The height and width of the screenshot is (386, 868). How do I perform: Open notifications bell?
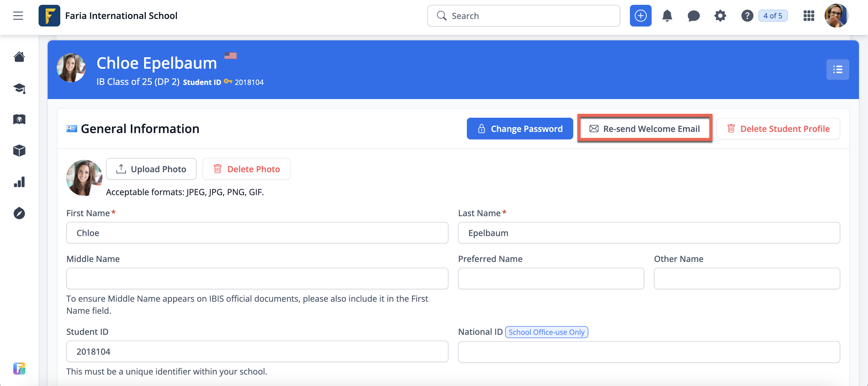point(667,16)
